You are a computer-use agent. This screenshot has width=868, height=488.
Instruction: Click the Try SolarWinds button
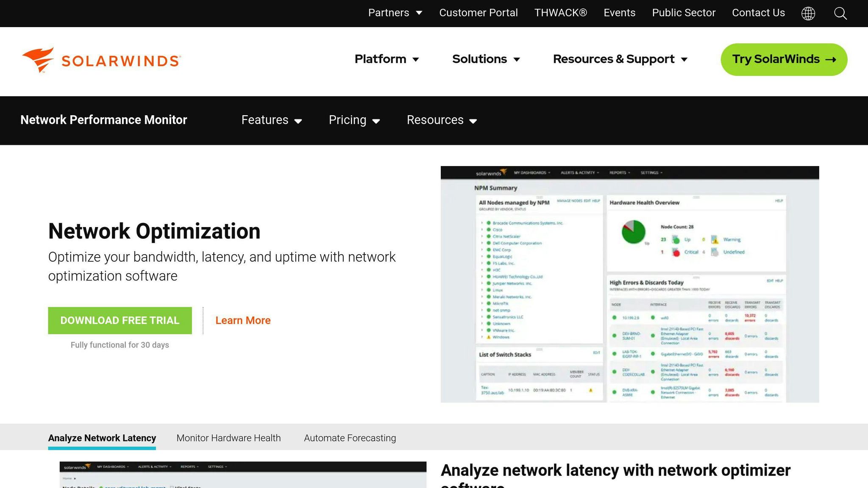click(x=784, y=59)
